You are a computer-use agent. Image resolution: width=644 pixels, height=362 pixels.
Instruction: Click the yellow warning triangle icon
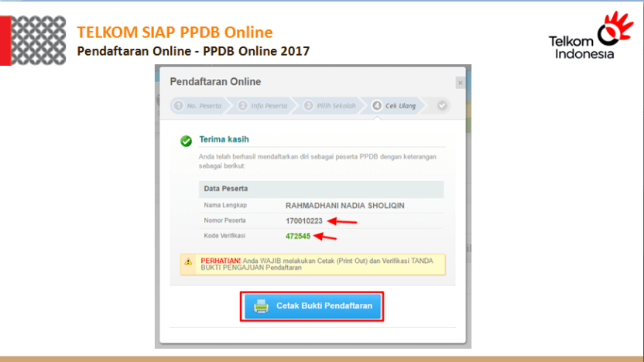point(188,262)
